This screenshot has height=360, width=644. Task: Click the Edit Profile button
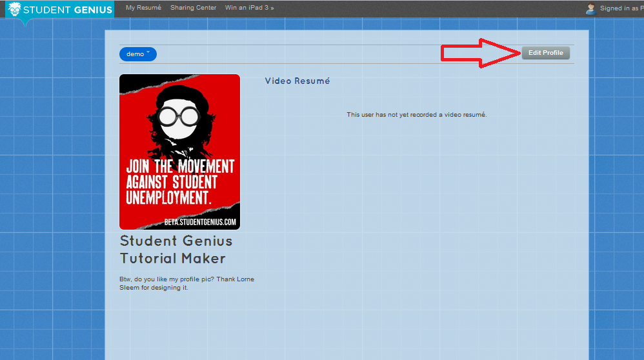545,53
